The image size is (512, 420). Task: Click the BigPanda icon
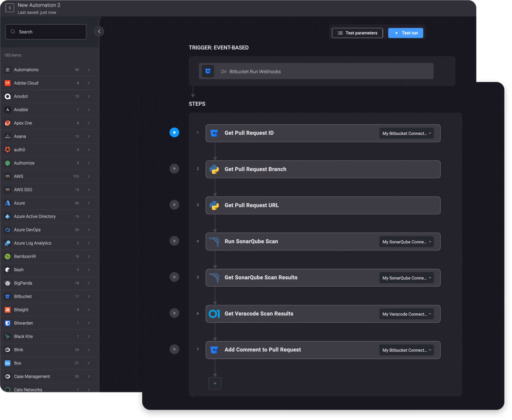(8, 283)
